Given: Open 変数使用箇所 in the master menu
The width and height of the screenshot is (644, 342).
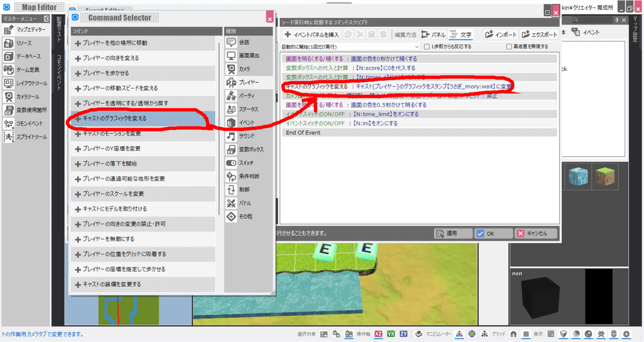Looking at the screenshot, I should tap(25, 110).
